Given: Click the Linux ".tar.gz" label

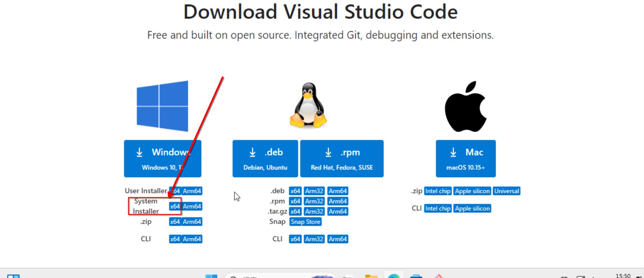Looking at the screenshot, I should point(277,211).
